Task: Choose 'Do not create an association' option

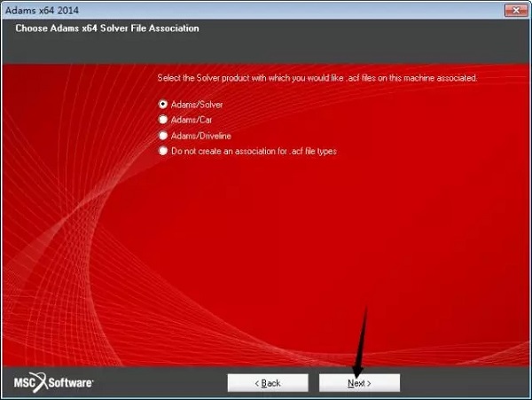Action: pyautogui.click(x=163, y=151)
